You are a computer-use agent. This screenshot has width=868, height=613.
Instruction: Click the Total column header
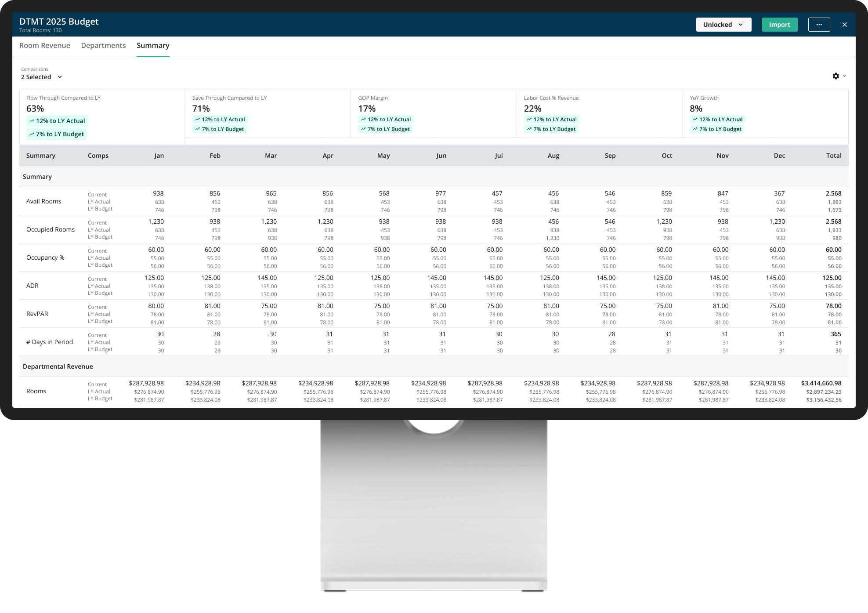(833, 156)
